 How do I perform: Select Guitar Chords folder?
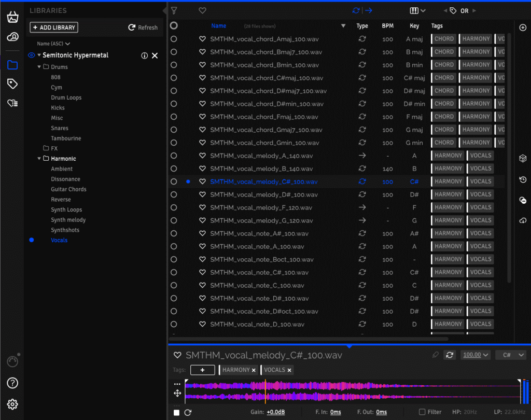(x=68, y=189)
